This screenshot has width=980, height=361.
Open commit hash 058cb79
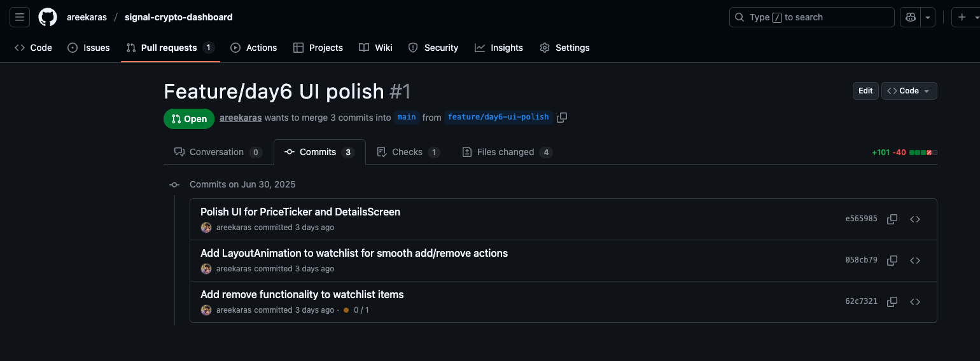tap(861, 260)
